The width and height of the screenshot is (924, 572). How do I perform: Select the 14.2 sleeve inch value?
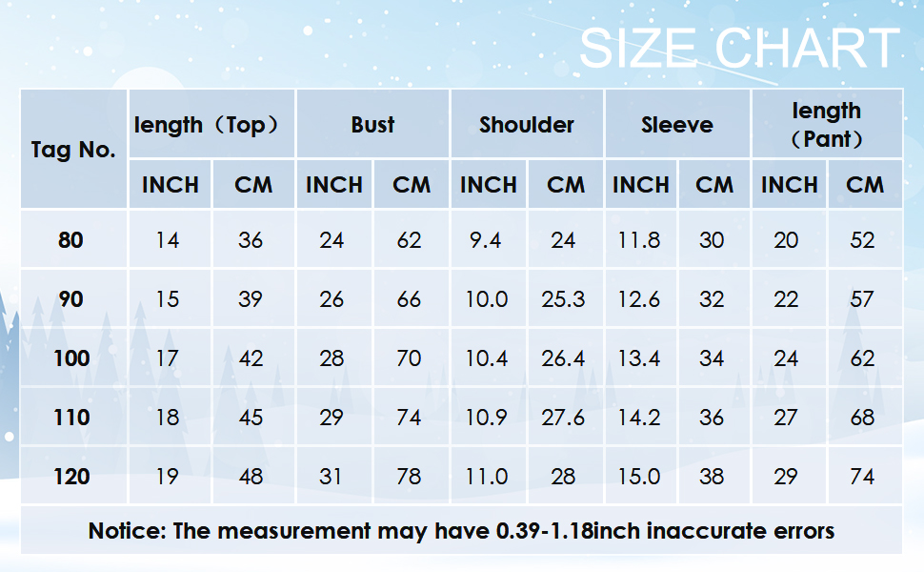click(638, 418)
